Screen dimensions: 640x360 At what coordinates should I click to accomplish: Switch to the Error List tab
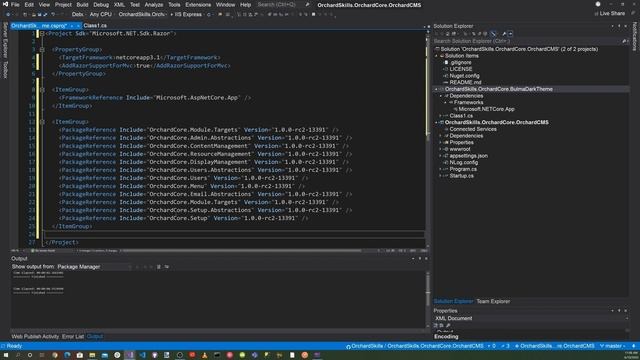73,336
